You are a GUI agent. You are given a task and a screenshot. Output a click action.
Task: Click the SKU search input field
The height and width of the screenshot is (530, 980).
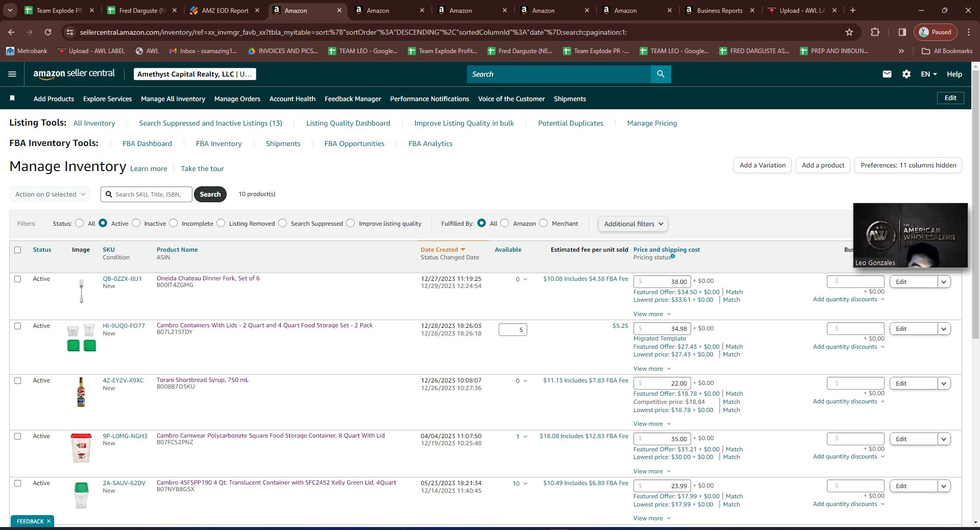click(147, 195)
